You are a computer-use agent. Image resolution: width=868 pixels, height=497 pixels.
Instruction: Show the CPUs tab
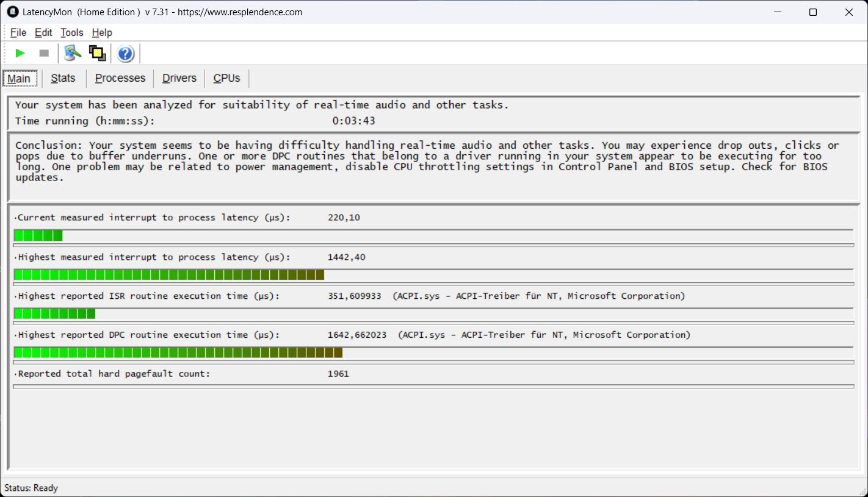coord(226,78)
